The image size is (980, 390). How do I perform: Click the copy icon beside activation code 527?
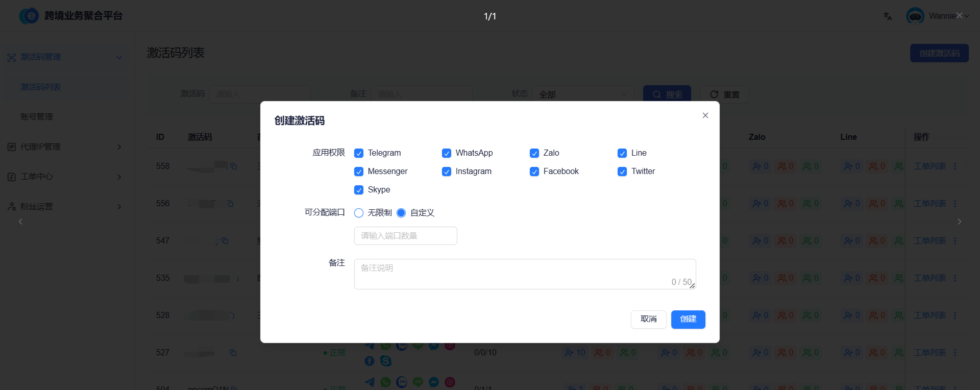pyautogui.click(x=233, y=353)
